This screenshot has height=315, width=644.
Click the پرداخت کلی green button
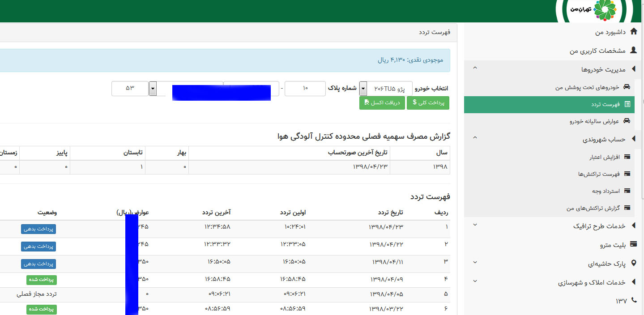428,103
